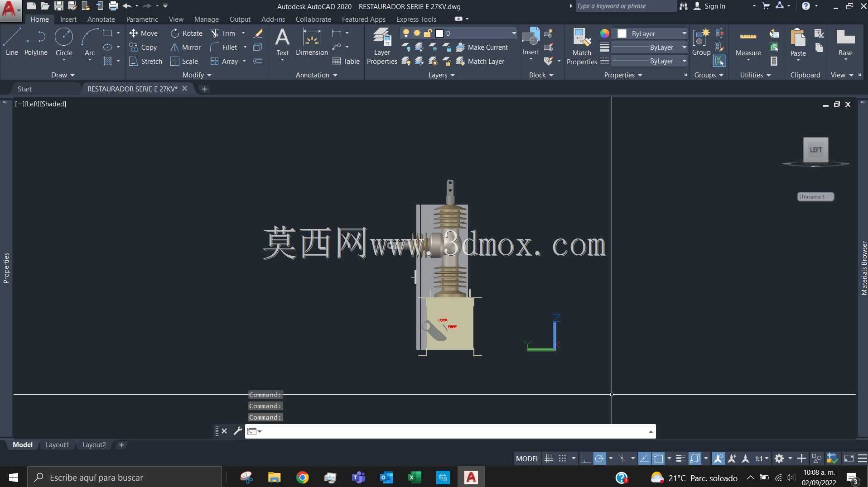
Task: Click layer 0 white color swatch
Action: point(439,33)
